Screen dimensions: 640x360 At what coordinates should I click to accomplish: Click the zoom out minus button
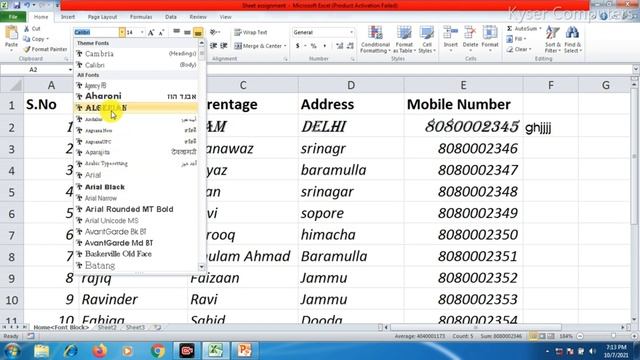click(580, 336)
